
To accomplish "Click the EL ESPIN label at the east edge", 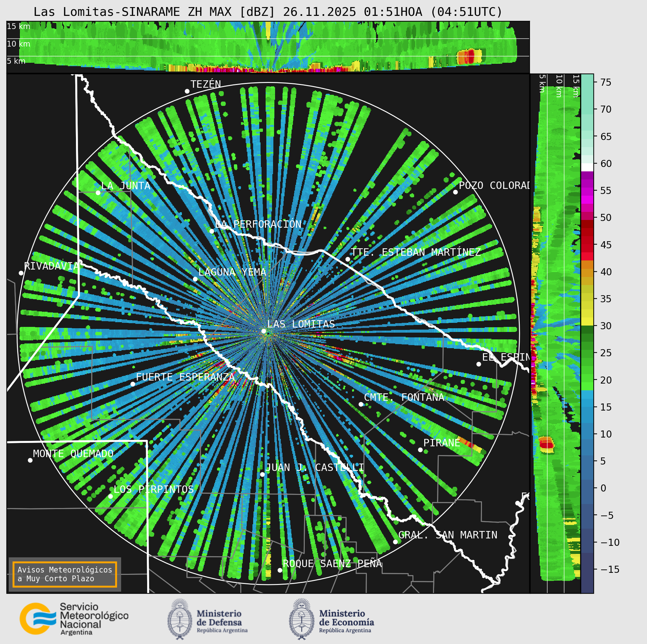I will (x=506, y=357).
